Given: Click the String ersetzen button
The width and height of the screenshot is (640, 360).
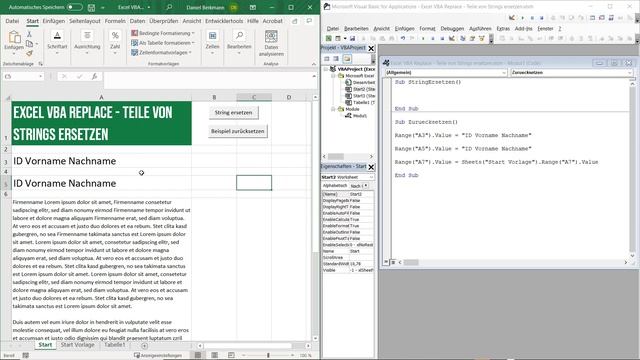Looking at the screenshot, I should [x=233, y=113].
